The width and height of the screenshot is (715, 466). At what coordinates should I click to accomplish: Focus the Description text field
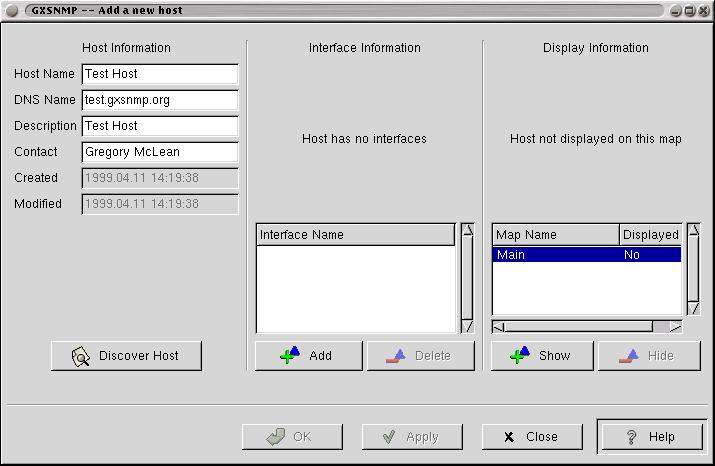[160, 126]
